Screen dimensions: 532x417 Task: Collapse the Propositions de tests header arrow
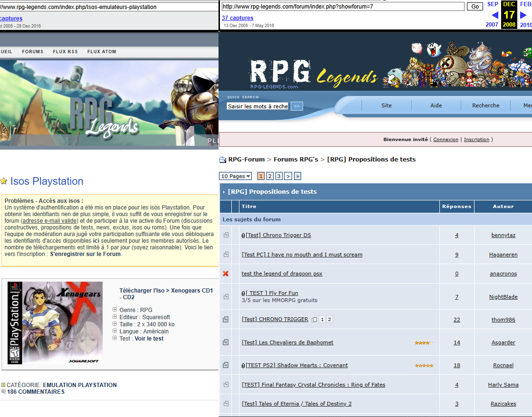tap(224, 192)
